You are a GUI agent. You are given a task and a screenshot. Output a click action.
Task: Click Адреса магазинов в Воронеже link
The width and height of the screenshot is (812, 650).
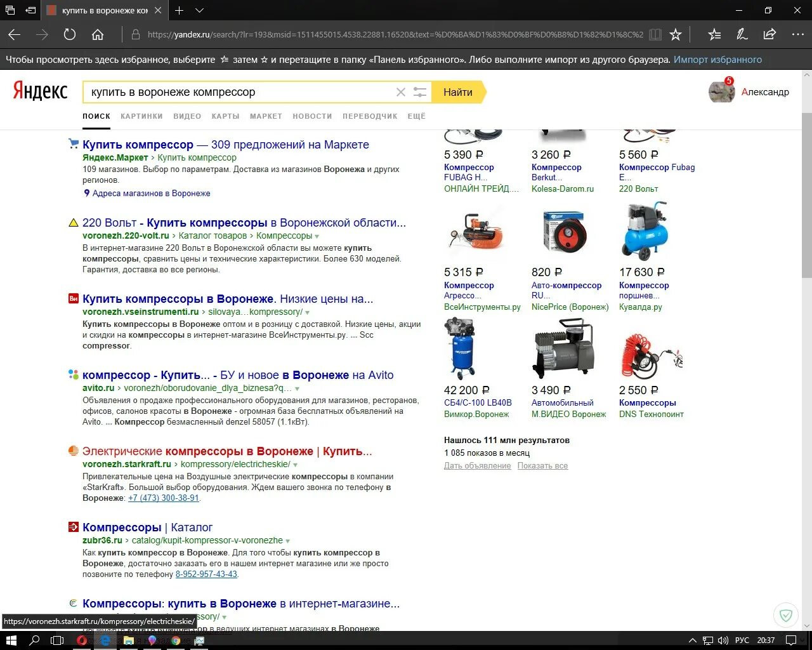151,193
